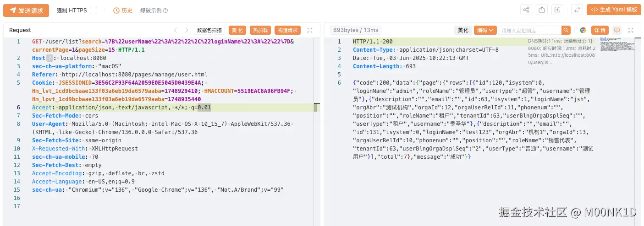Click the 693bytes / 13ms response size tag
The width and height of the screenshot is (644, 226).
coord(356,30)
